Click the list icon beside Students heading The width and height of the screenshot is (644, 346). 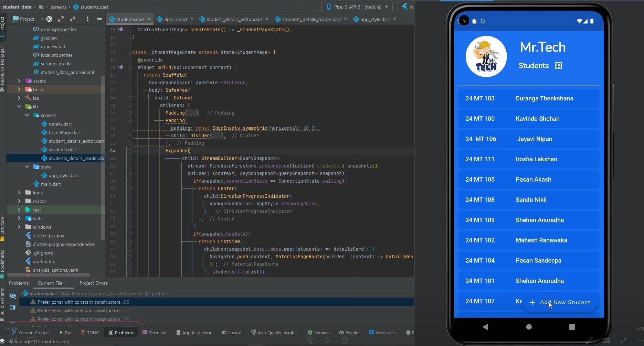click(x=558, y=66)
